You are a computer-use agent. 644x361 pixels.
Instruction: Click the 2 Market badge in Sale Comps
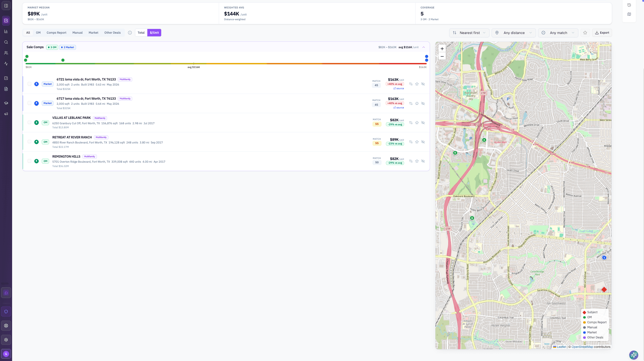click(x=68, y=47)
